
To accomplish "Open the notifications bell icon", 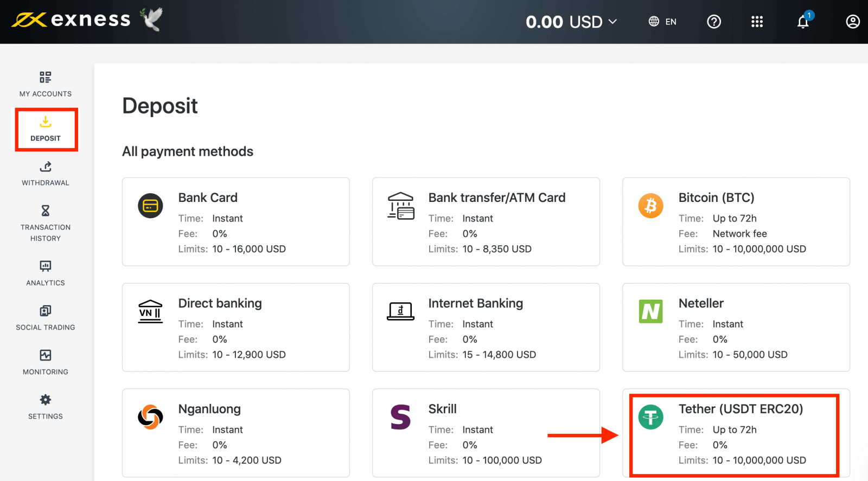I will click(803, 22).
